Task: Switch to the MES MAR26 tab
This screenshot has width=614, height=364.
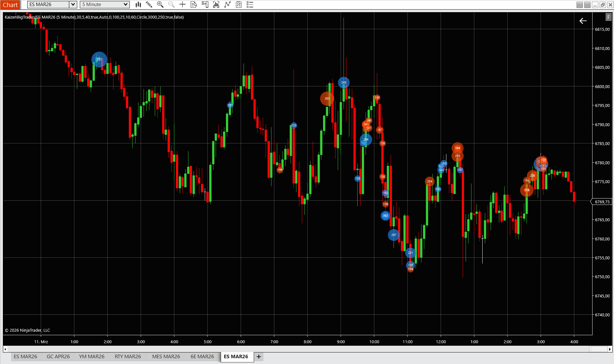Action: 167,356
